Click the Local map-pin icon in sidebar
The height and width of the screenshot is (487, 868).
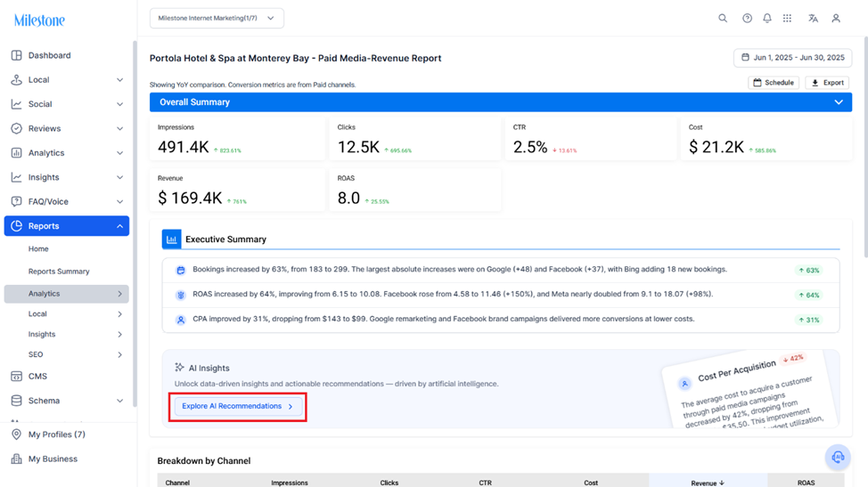pyautogui.click(x=17, y=79)
